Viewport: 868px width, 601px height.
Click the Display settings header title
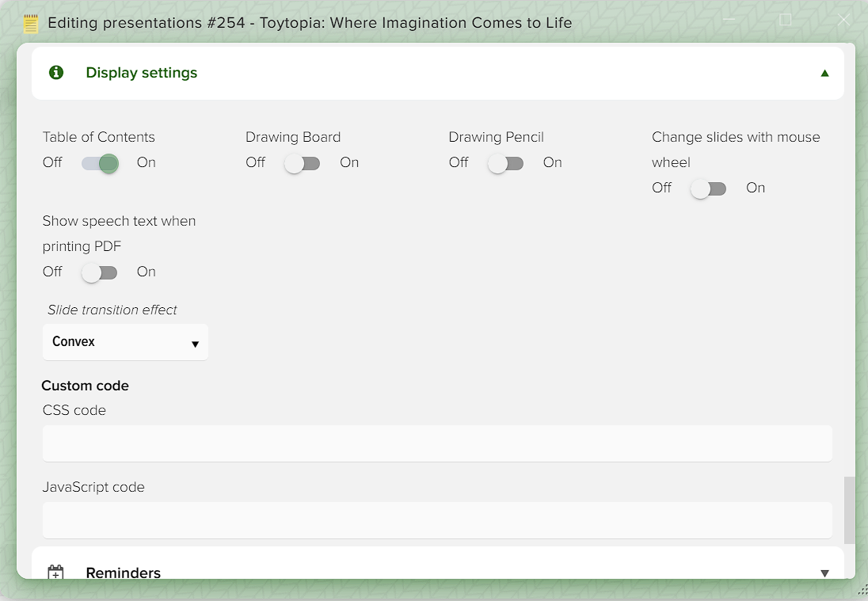point(142,73)
